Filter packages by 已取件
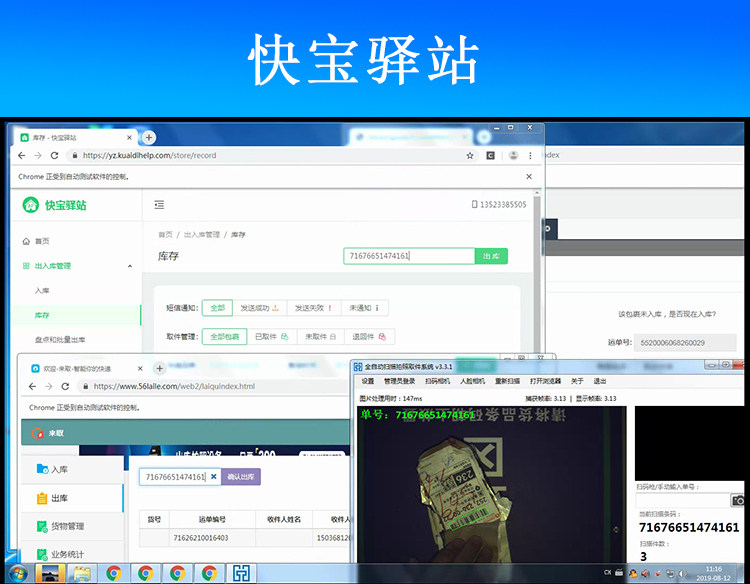The height and width of the screenshot is (584, 750). pyautogui.click(x=272, y=337)
